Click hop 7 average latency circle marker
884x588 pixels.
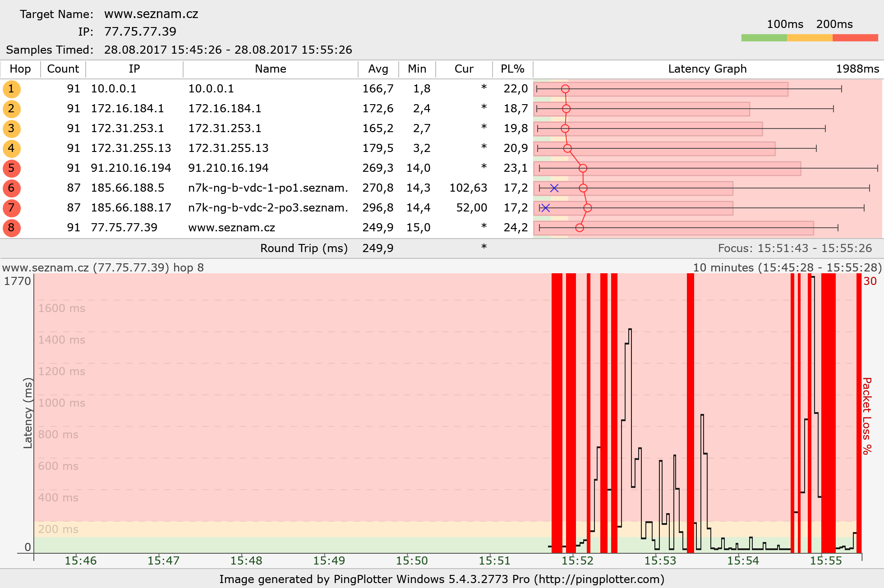tap(587, 208)
